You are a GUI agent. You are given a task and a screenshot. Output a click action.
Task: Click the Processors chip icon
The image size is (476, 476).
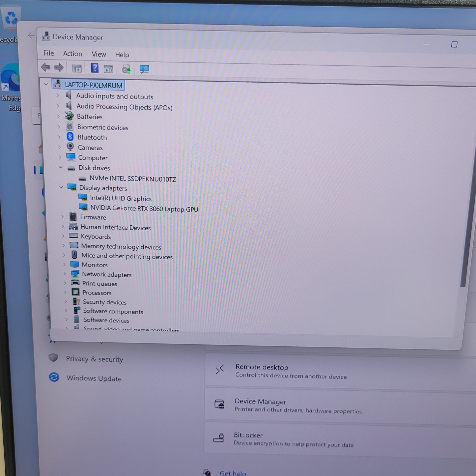75,292
